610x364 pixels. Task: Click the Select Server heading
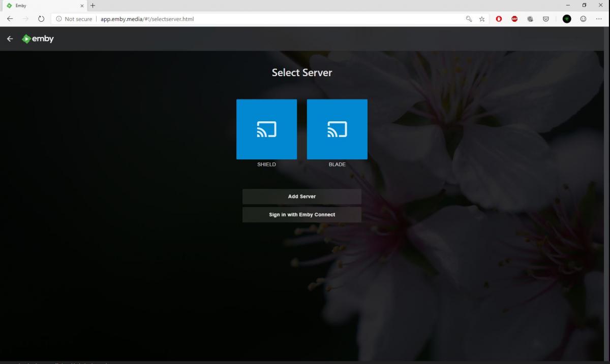302,73
